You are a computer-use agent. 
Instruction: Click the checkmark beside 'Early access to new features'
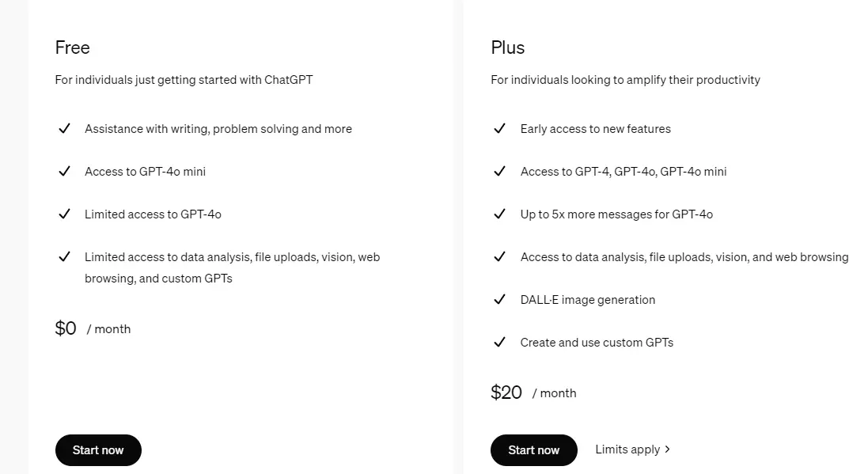tap(500, 128)
